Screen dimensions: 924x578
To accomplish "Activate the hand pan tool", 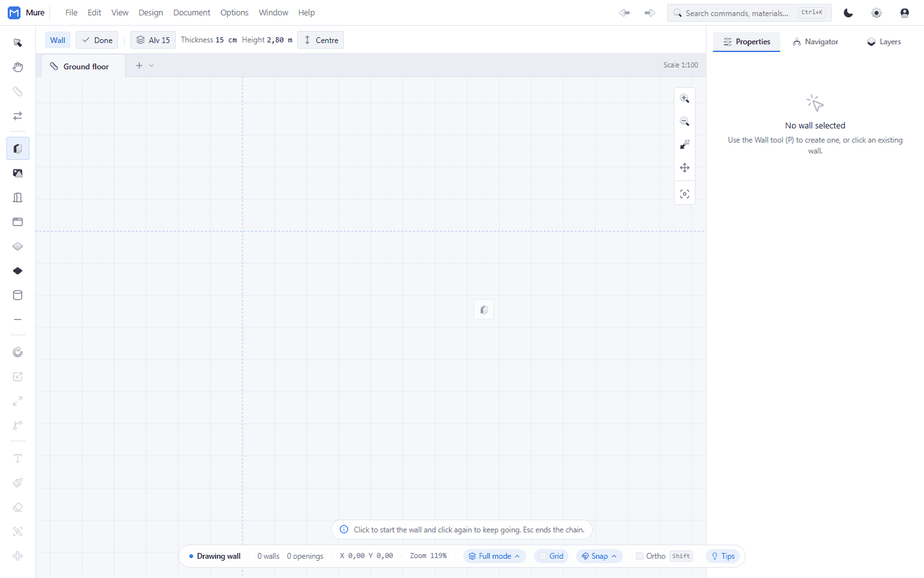I will pos(18,67).
